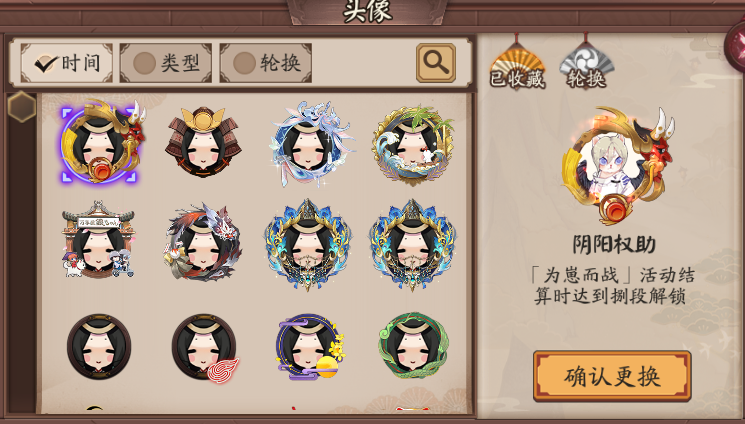The width and height of the screenshot is (745, 424).
Task: Choose the red and white fox frame
Action: [x=203, y=241]
